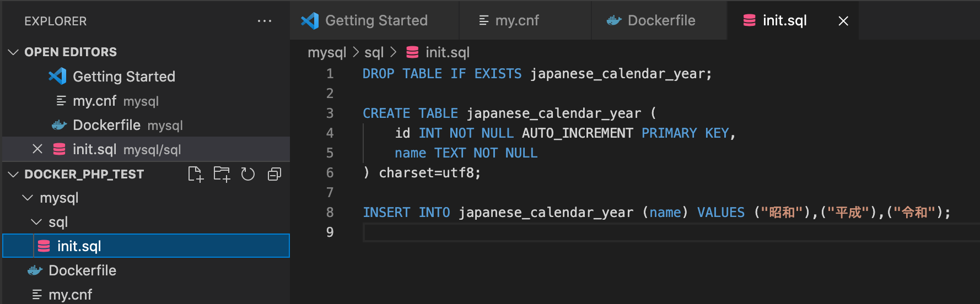Open Dockerfile mysql in Open Editors list

(x=146, y=125)
